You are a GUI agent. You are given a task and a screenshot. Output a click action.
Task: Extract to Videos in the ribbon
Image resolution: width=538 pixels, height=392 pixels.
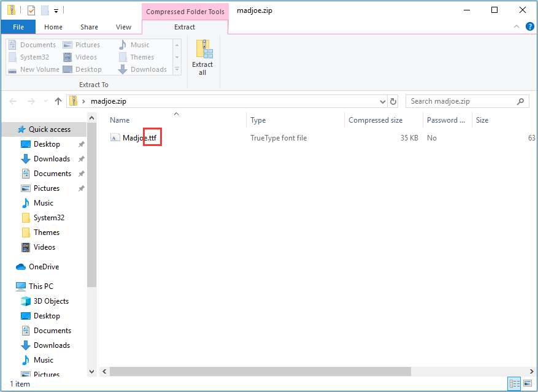pos(80,57)
